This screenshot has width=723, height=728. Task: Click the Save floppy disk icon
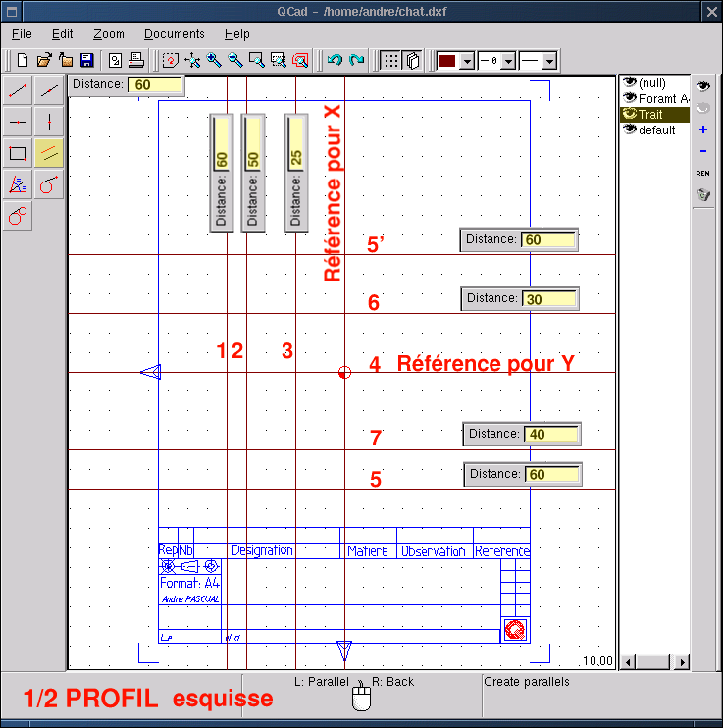coord(86,61)
